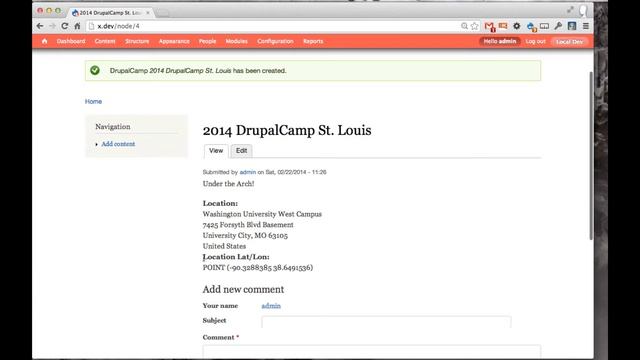The image size is (640, 360).
Task: Click the Hello admin account link
Action: (x=500, y=41)
